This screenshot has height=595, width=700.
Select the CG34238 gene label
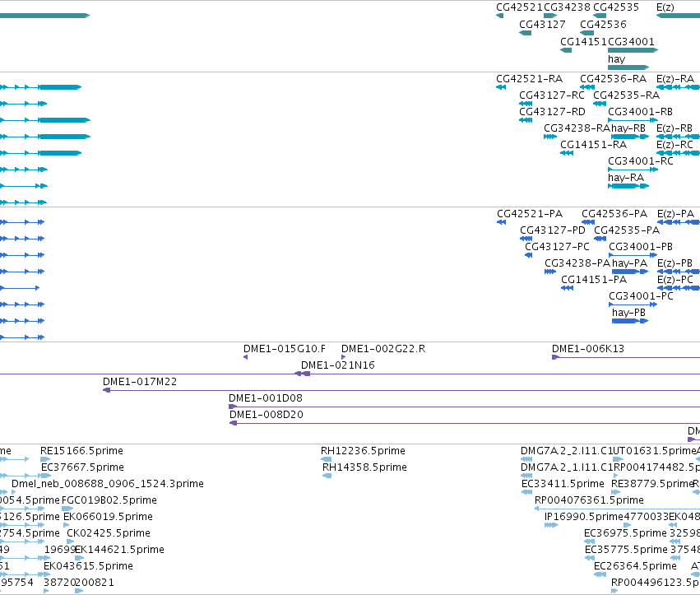(567, 7)
